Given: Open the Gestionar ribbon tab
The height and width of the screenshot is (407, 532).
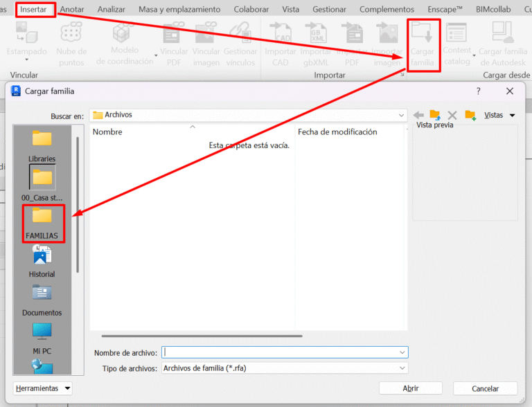Looking at the screenshot, I should 329,9.
